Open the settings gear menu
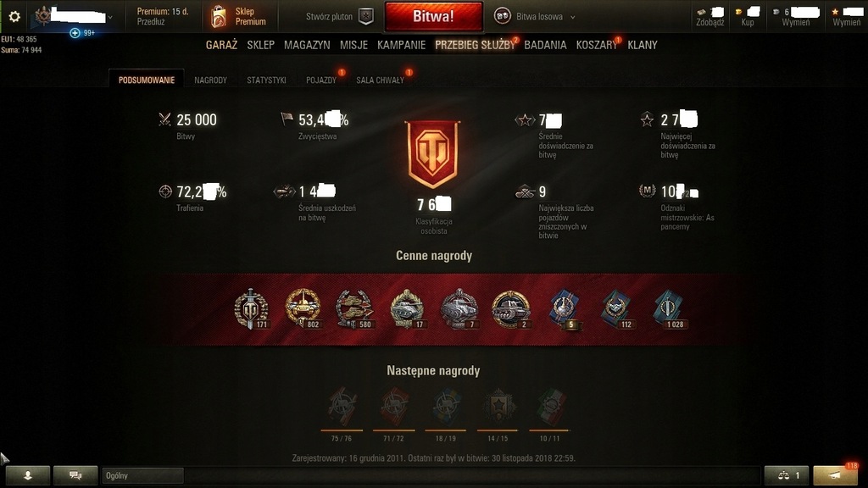Viewport: 868px width, 488px height. tap(14, 17)
